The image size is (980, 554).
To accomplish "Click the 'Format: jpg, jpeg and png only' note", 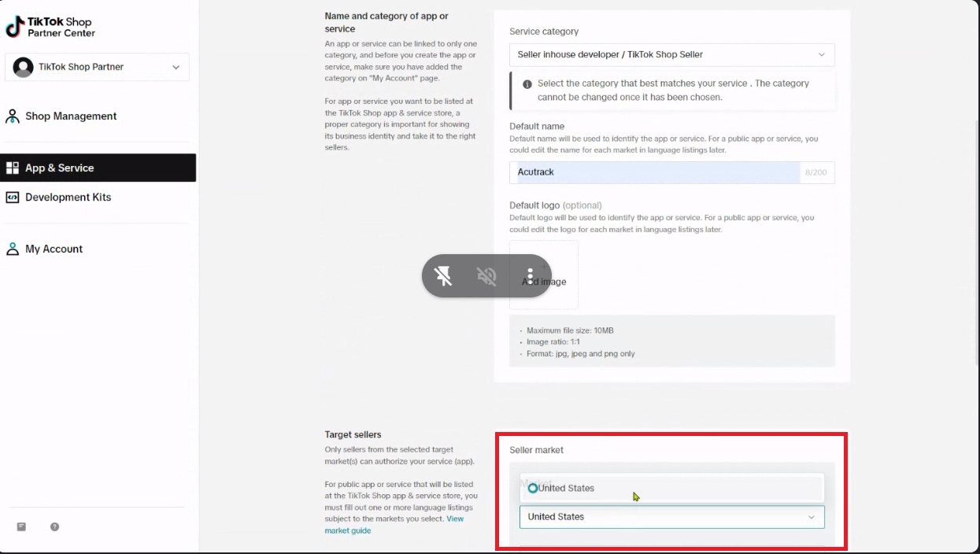I will (x=581, y=354).
